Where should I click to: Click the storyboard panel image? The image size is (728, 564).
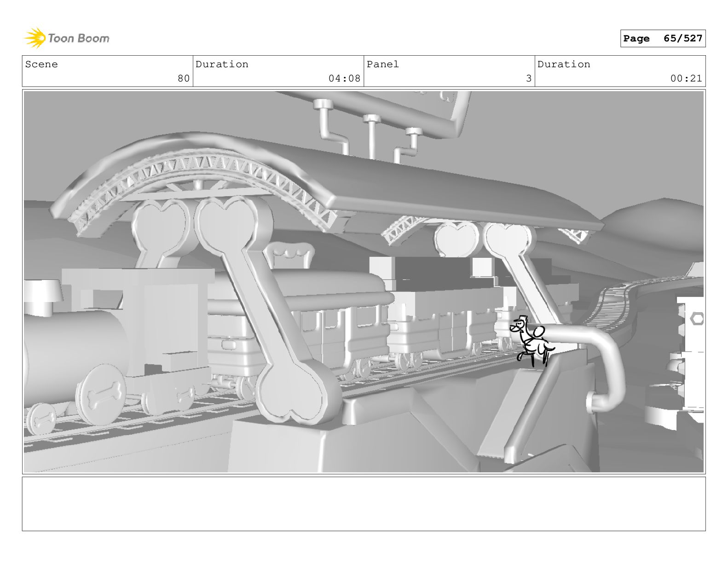pos(364,282)
